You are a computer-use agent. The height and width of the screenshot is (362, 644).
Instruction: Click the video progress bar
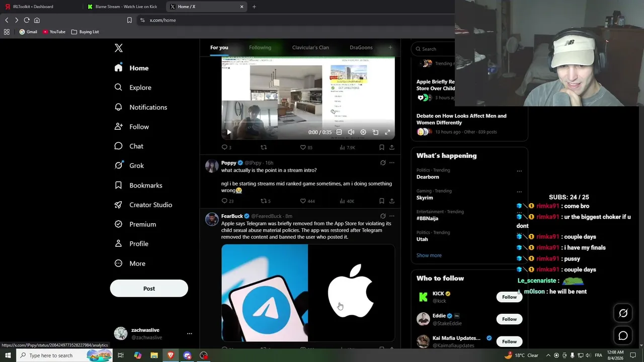point(308,122)
